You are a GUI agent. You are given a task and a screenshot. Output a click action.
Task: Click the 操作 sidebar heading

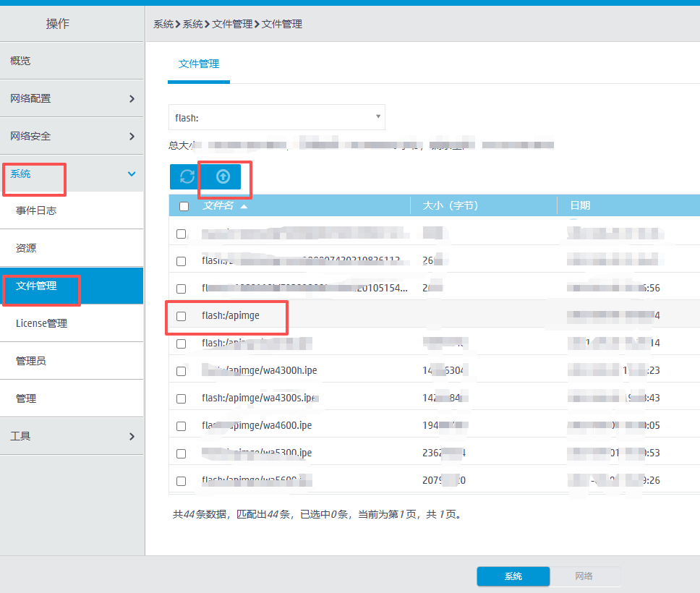coord(58,23)
